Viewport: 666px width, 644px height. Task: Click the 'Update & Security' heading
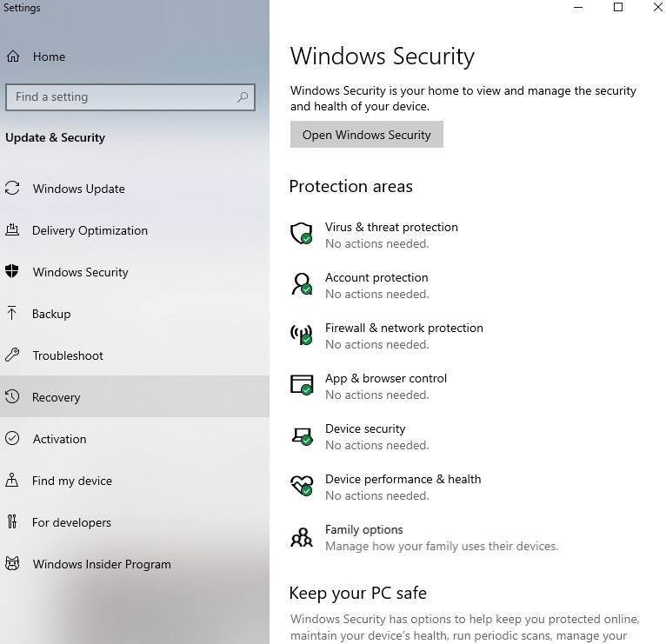[56, 137]
